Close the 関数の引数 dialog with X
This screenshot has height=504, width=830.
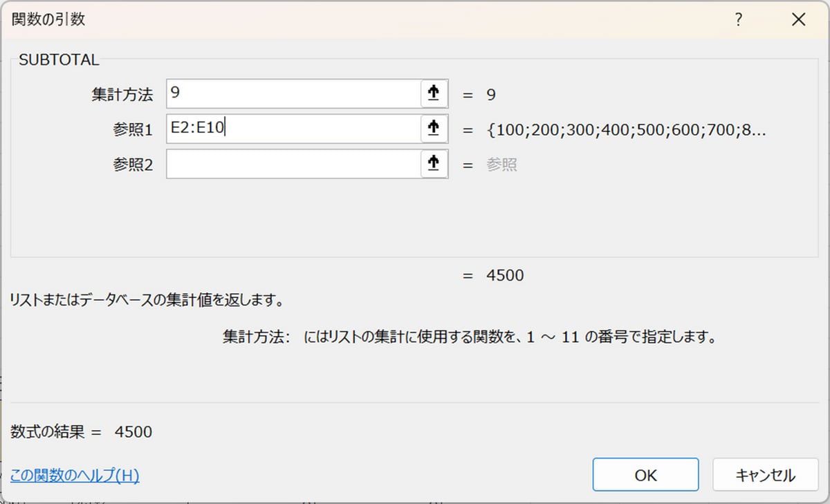point(798,20)
